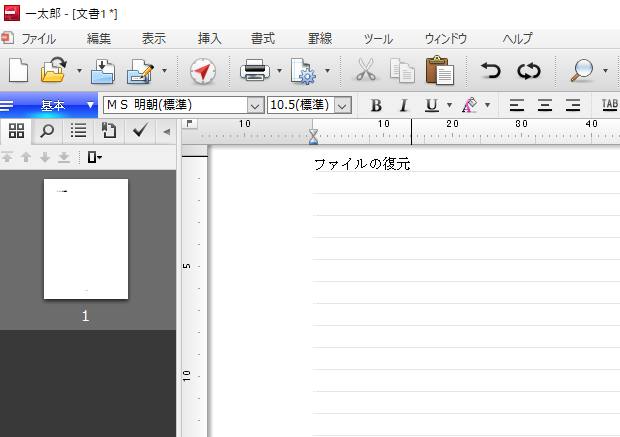Image resolution: width=620 pixels, height=437 pixels.
Task: Click the scissors cut icon
Action: pos(366,71)
